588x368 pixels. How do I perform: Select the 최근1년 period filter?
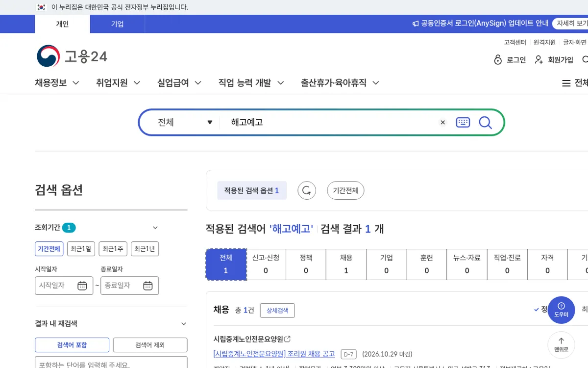point(145,249)
